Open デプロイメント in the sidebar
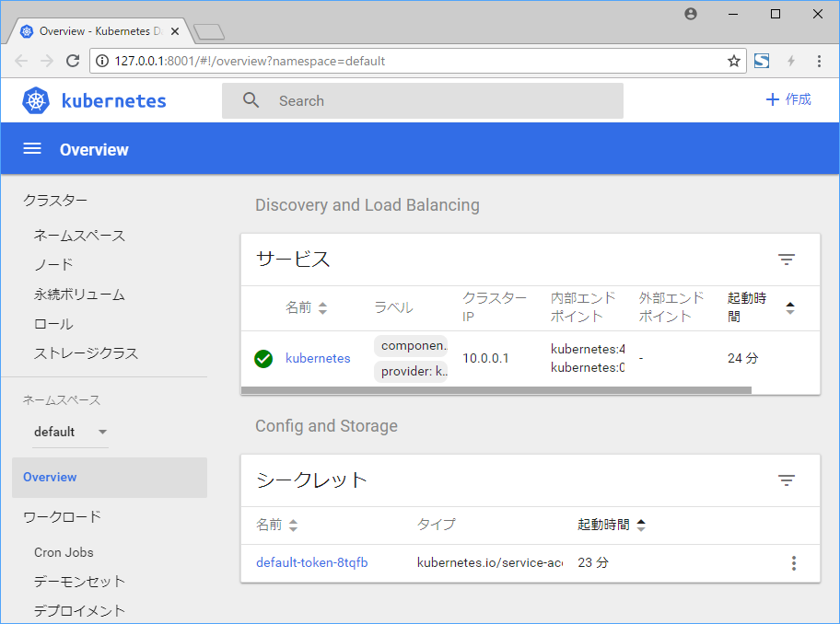The width and height of the screenshot is (840, 624). (x=79, y=610)
